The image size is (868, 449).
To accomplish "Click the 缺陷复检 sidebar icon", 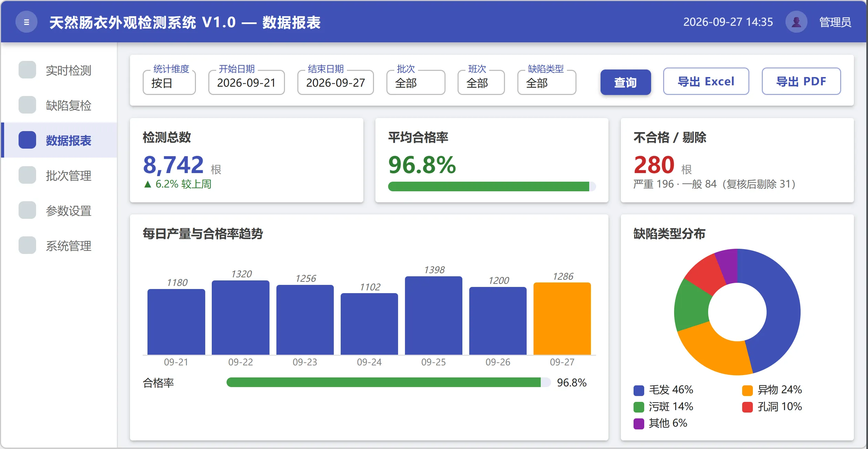I will pyautogui.click(x=27, y=105).
